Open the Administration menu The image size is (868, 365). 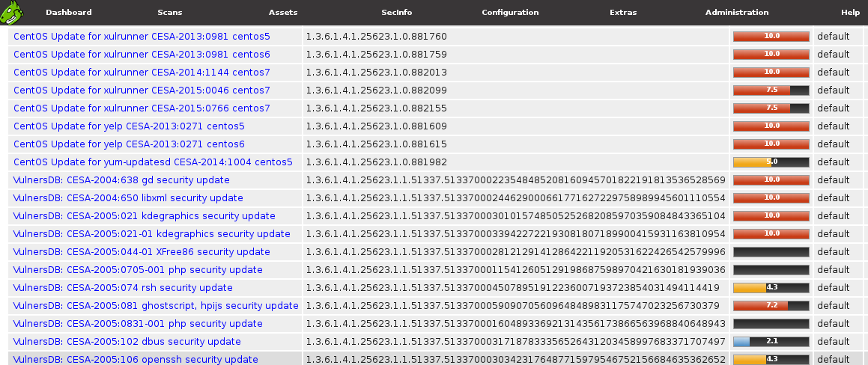tap(736, 12)
